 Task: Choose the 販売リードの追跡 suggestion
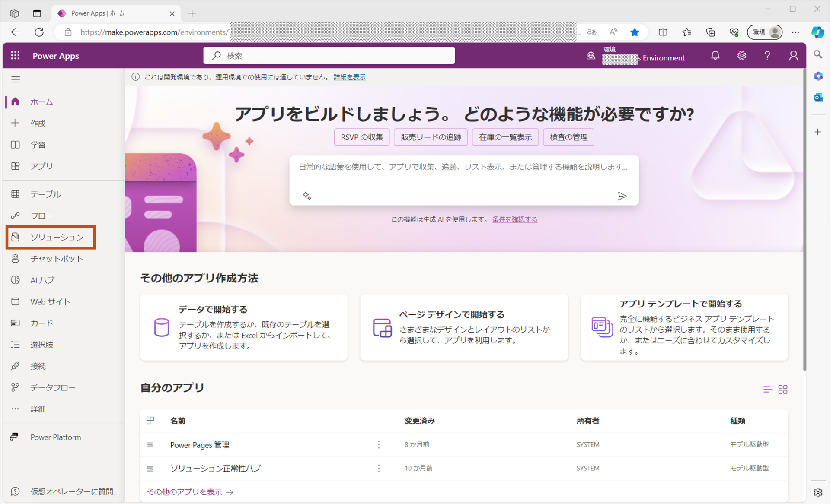431,137
